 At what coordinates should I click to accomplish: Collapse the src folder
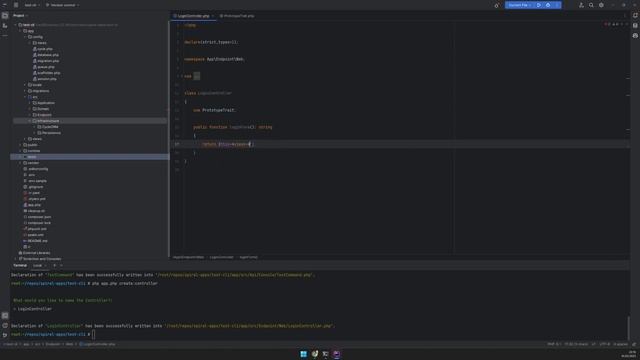pos(25,97)
